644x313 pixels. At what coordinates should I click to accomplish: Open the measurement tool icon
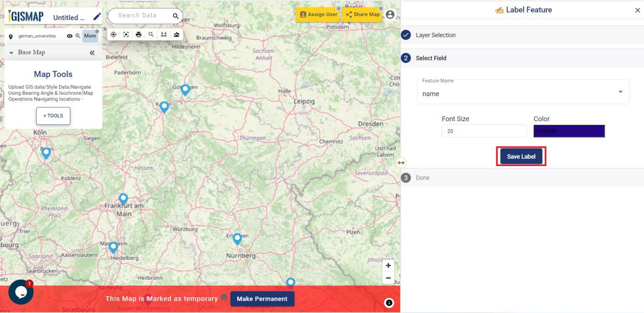tap(164, 34)
